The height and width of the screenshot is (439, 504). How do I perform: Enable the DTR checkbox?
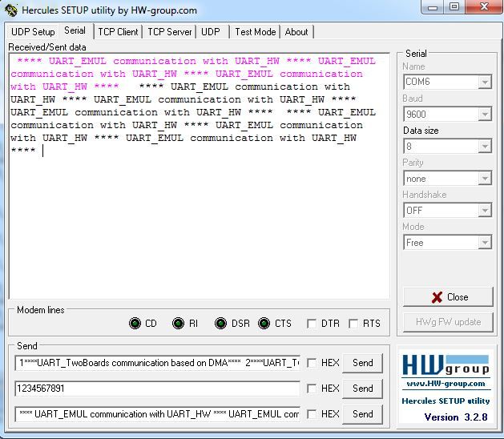click(x=312, y=324)
